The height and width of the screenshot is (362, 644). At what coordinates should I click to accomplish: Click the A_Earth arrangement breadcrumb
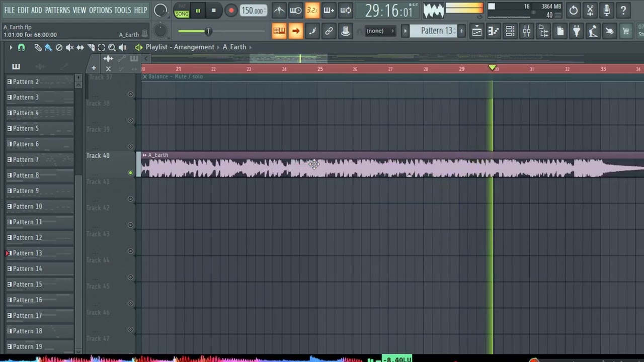[234, 47]
